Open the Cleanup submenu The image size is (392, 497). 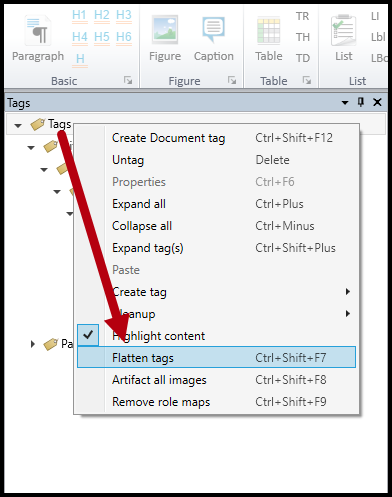pyautogui.click(x=216, y=314)
